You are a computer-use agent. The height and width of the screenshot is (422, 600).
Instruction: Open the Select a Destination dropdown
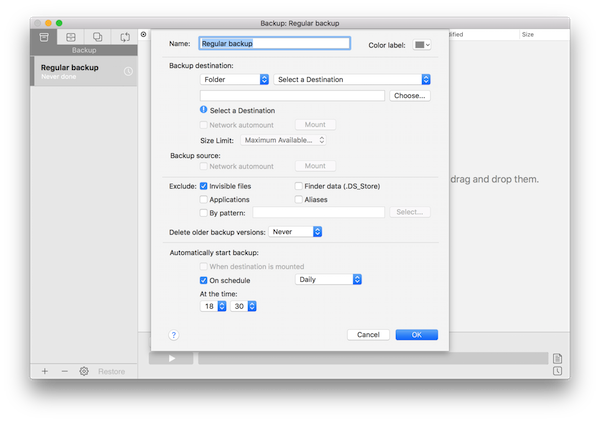[352, 79]
